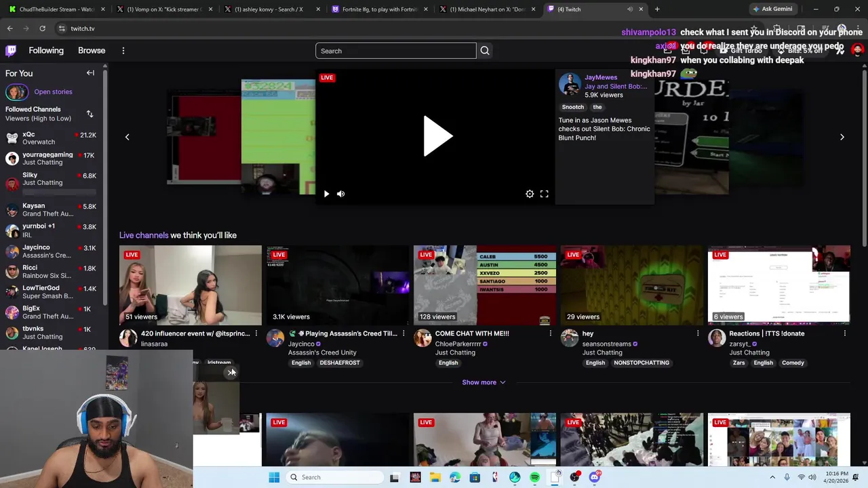Click Open stories link
Image resolution: width=868 pixels, height=488 pixels.
[x=53, y=92]
